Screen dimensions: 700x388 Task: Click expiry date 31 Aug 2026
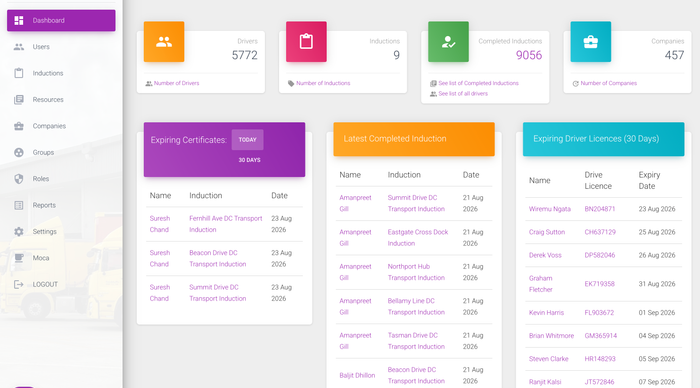click(657, 284)
